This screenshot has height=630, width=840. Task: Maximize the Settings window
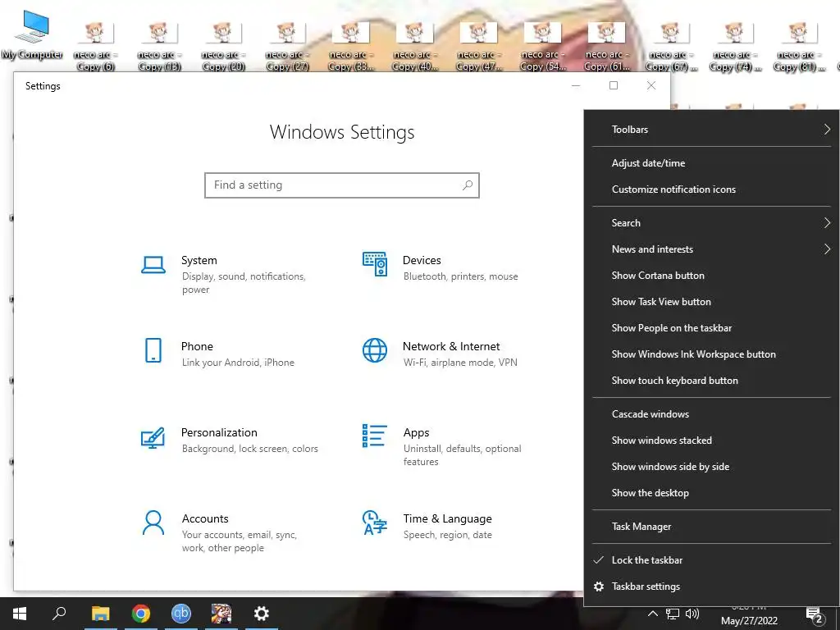pos(614,85)
